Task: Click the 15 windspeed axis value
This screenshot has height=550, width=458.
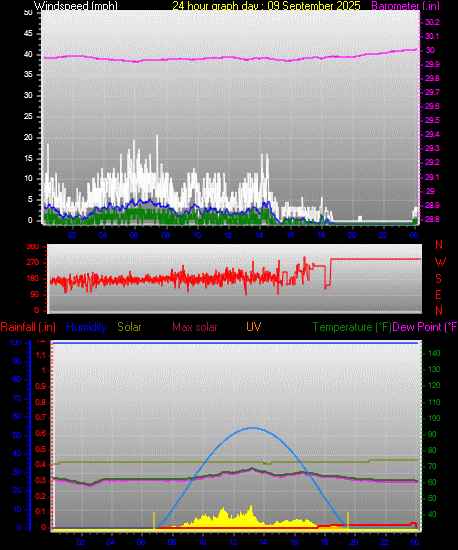Action: click(28, 158)
